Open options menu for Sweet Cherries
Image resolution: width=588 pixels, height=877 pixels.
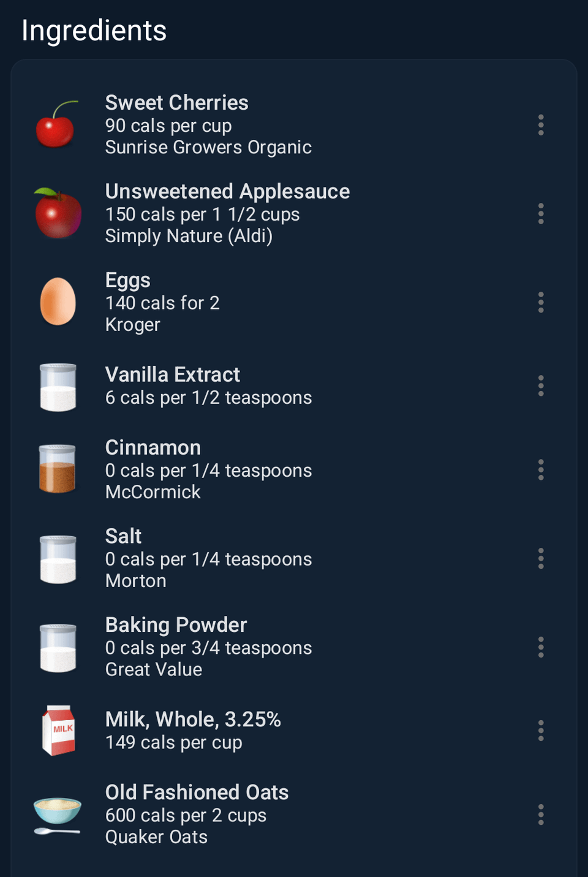coord(541,125)
